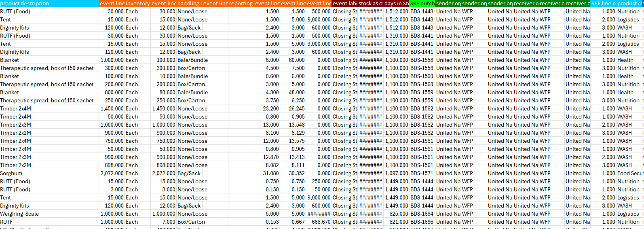Click the 'inventory' column header
Image resolution: width=644 pixels, height=229 pixels.
point(137,3)
